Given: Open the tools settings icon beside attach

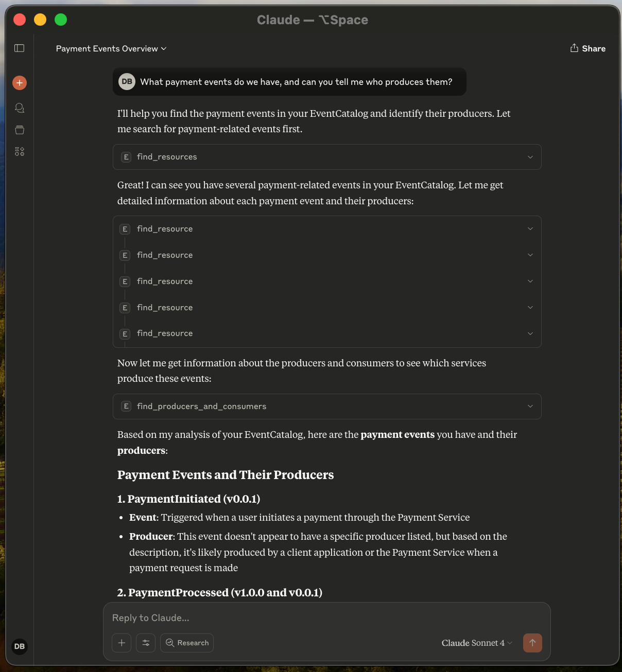Looking at the screenshot, I should coord(146,643).
